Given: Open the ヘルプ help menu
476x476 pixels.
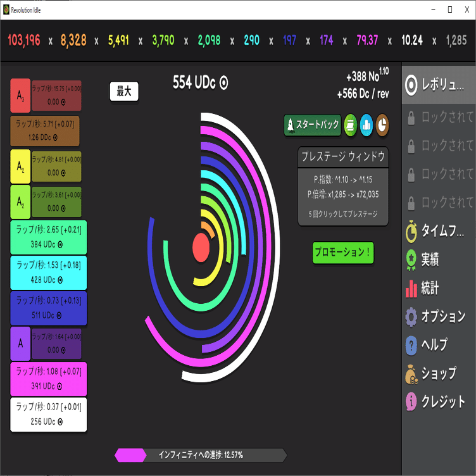Looking at the screenshot, I should [439, 345].
